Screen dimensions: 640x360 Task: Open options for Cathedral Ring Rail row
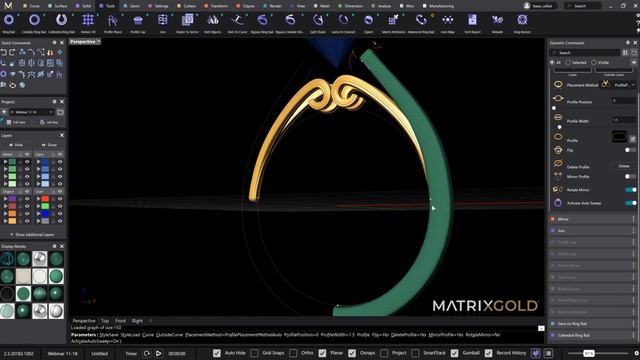pyautogui.click(x=633, y=335)
